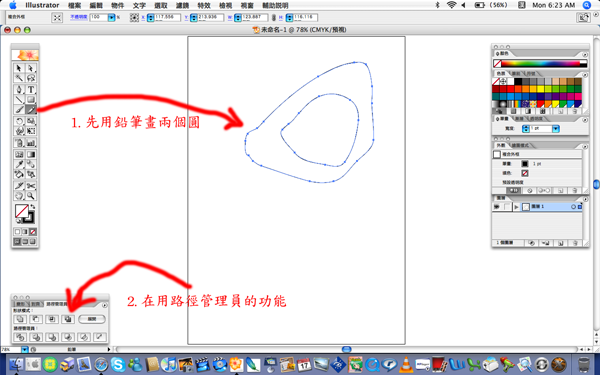Screen dimensions: 600x375
Task: Open the Appearance panel flyout menu
Action: pyautogui.click(x=585, y=147)
